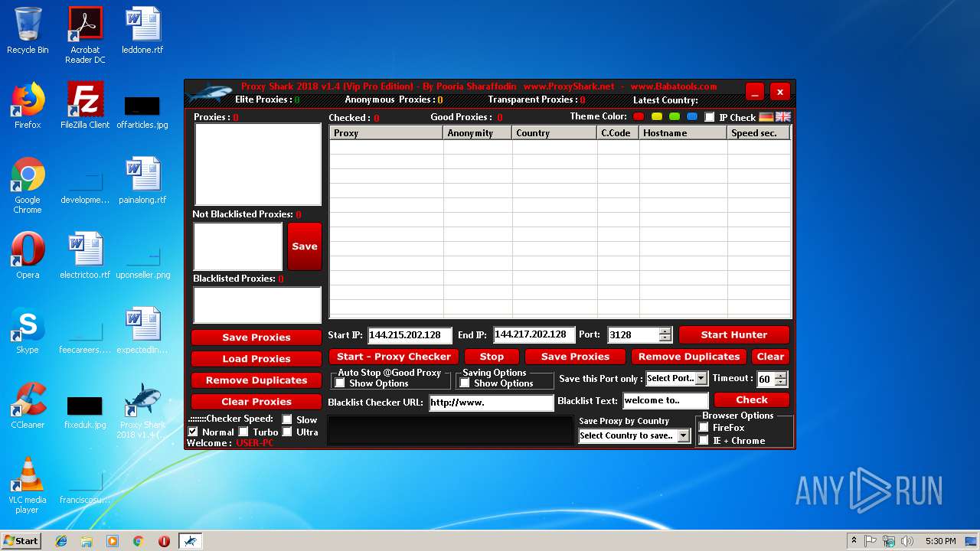Screen dimensions: 980x551
Task: Open Proxy Shark 2018 desktop shortcut
Action: click(x=142, y=410)
